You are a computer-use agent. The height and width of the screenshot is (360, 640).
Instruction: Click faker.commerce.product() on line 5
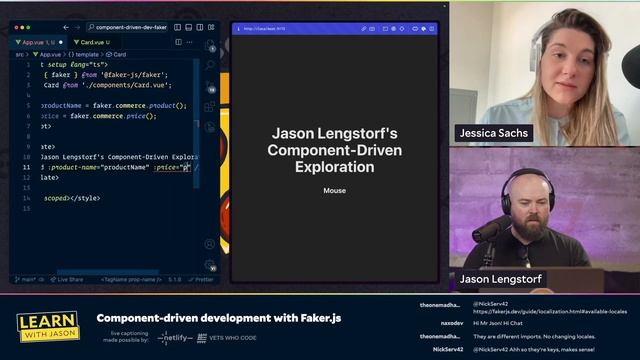pyautogui.click(x=140, y=106)
